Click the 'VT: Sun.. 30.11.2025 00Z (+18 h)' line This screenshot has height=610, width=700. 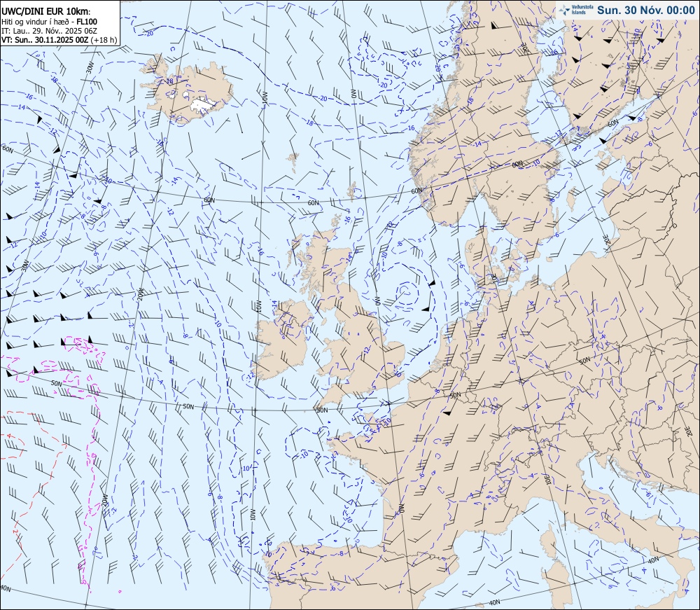[59, 40]
